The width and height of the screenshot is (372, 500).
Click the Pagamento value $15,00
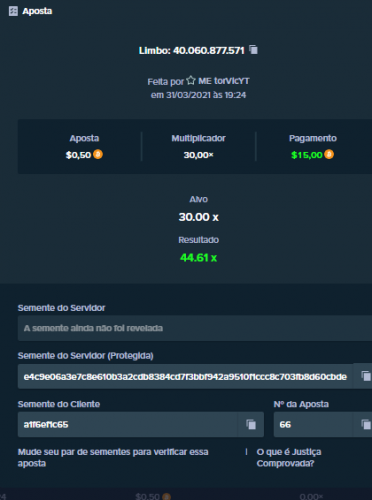pyautogui.click(x=307, y=155)
